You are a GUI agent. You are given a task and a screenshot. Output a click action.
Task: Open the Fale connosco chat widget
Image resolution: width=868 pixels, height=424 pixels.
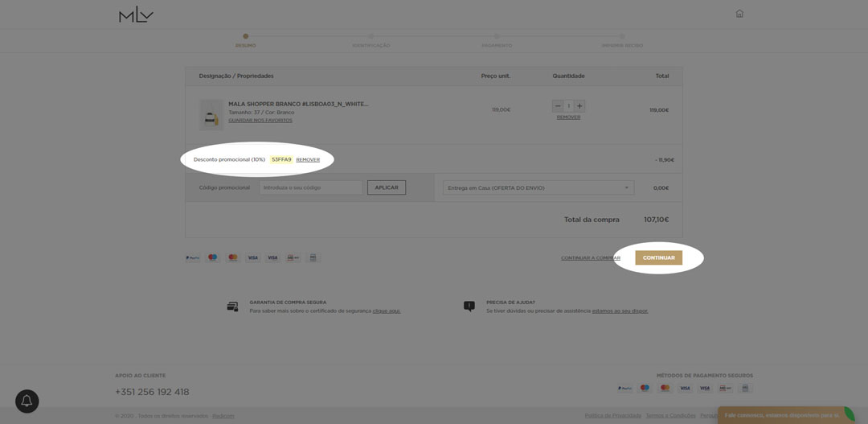(x=781, y=415)
